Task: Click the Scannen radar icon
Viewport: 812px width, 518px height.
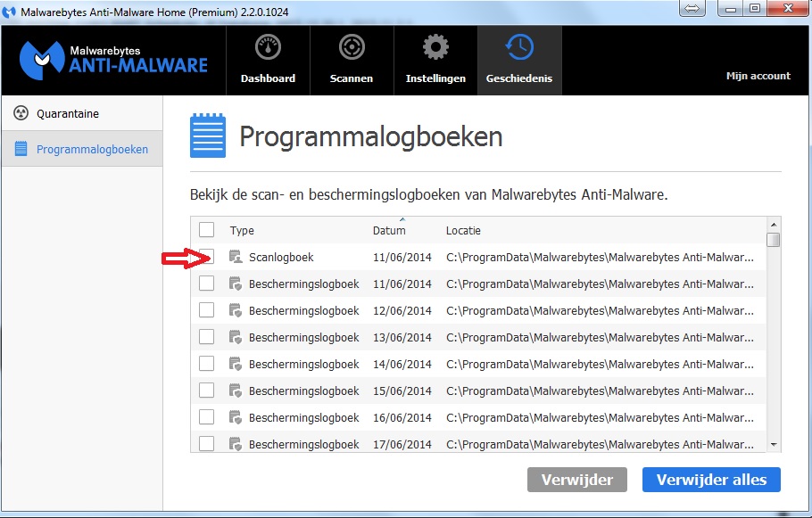Action: 352,47
